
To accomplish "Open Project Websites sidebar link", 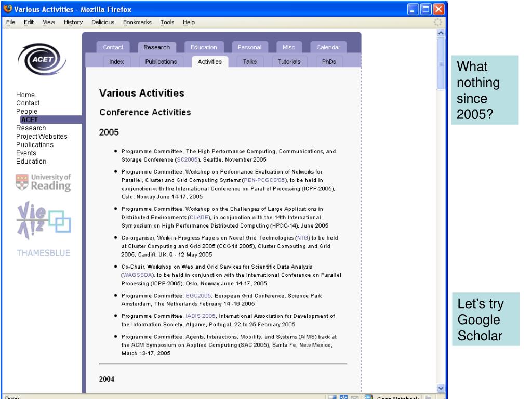I will point(42,137).
